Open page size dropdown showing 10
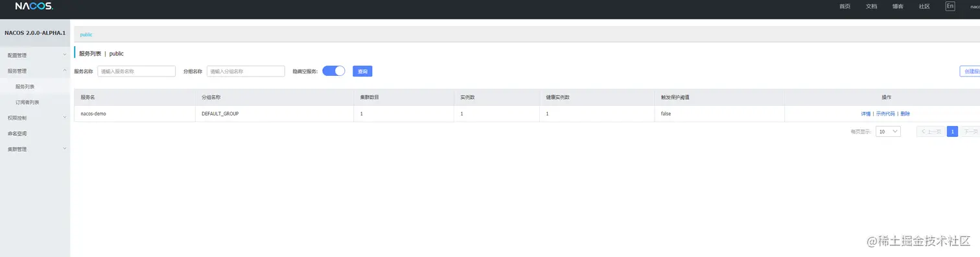The height and width of the screenshot is (257, 980). [888, 131]
